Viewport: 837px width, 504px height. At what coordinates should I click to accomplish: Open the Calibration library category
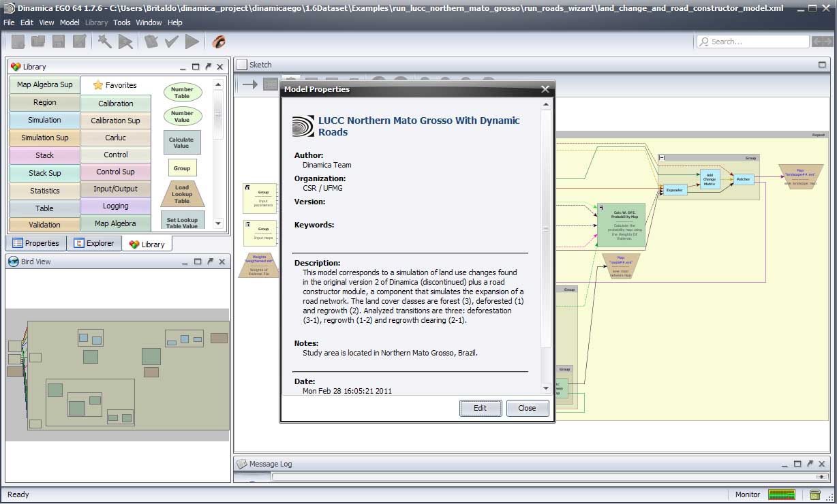(116, 104)
